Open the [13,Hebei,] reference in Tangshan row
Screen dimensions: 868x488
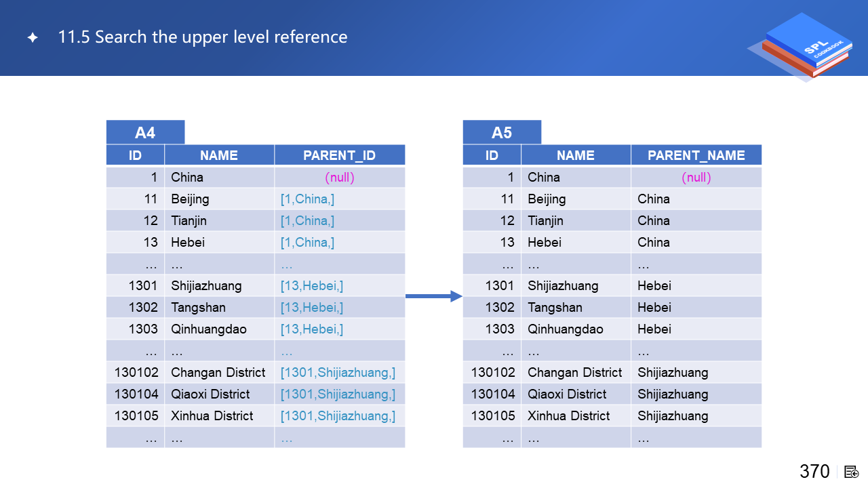(312, 308)
